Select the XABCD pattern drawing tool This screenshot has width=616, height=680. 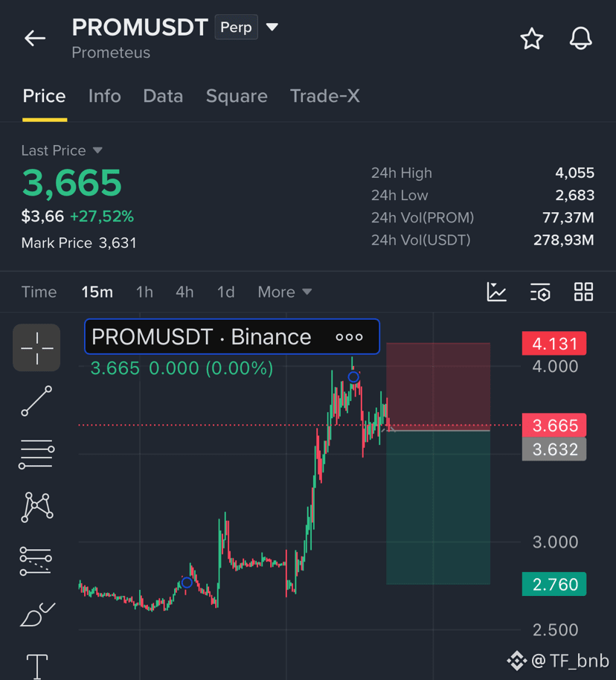(x=37, y=507)
